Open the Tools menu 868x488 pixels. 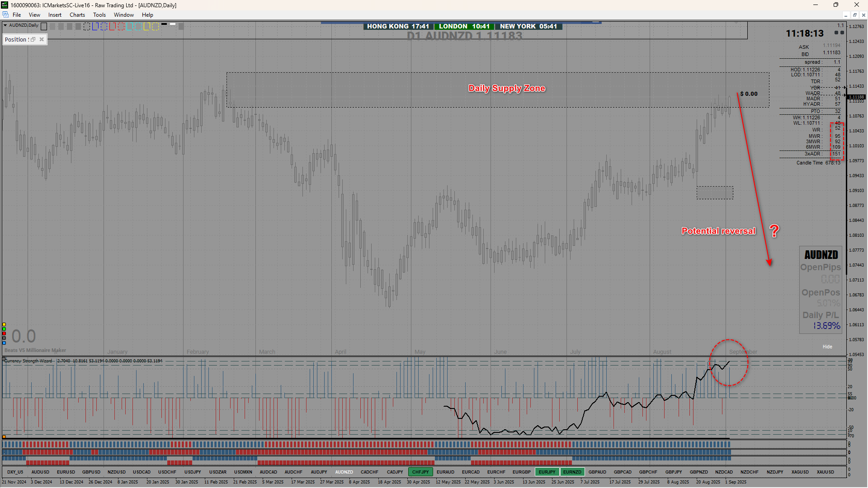click(99, 15)
